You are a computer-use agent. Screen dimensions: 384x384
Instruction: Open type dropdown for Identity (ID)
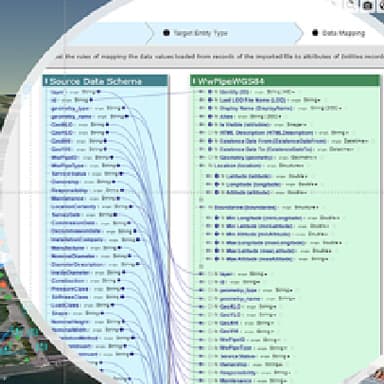[x=281, y=92]
